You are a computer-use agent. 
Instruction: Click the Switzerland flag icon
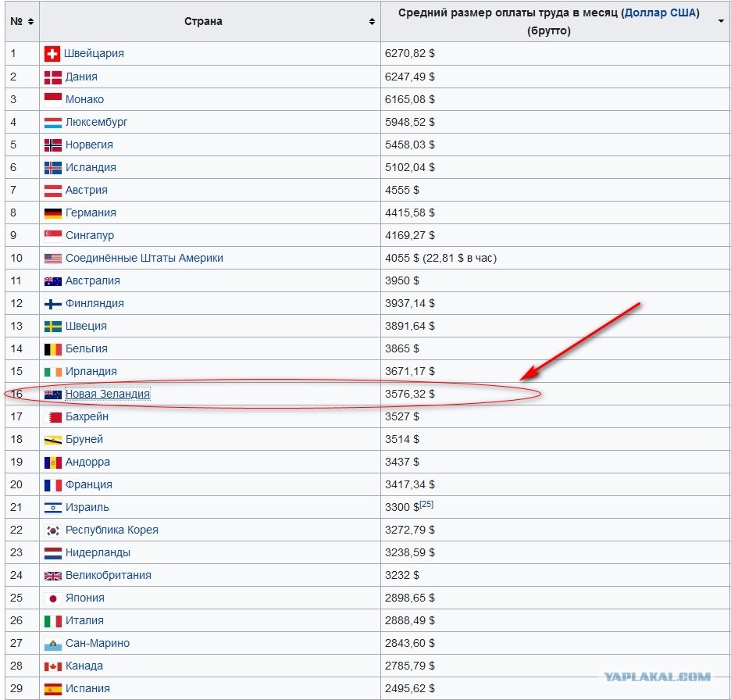[52, 54]
